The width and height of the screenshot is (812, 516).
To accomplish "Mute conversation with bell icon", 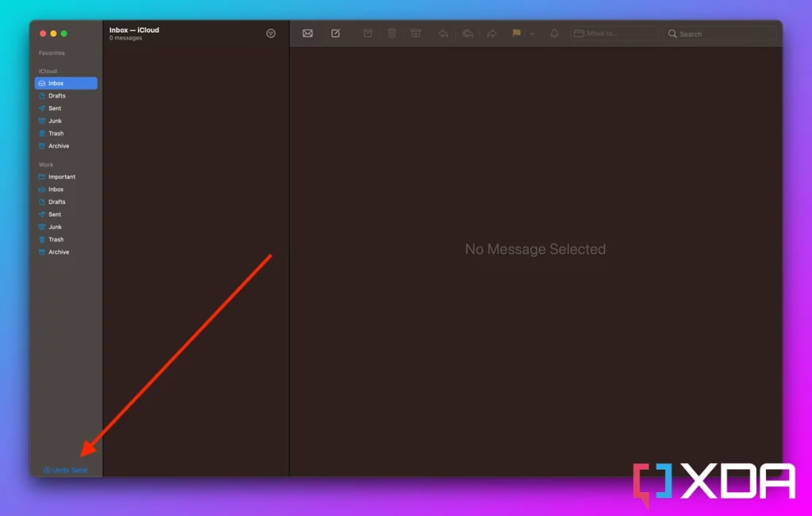I will [x=554, y=33].
